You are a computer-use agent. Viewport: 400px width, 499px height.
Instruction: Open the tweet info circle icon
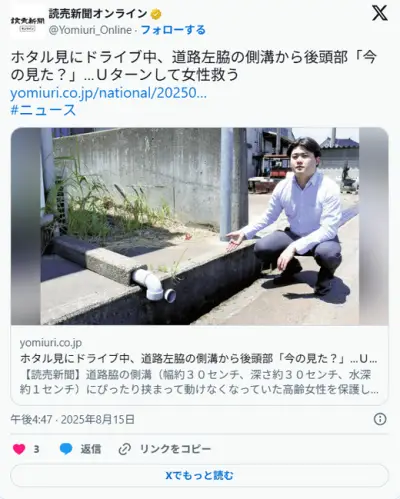(380, 419)
